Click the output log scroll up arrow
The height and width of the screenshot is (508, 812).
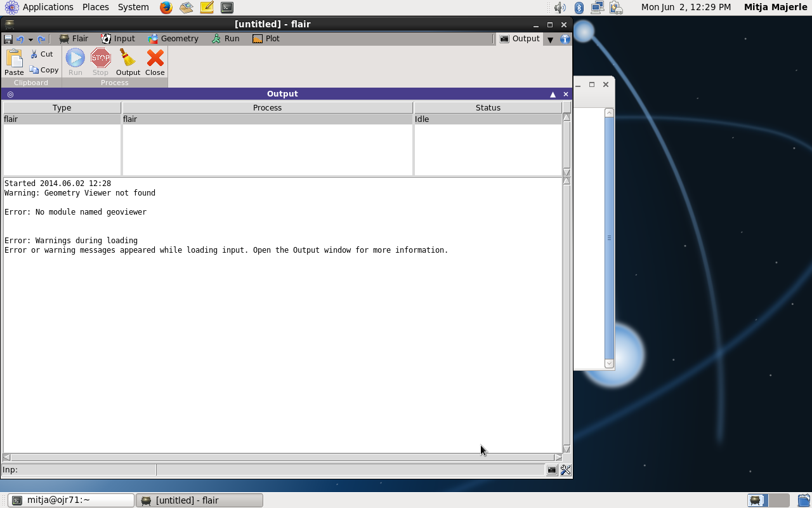(566, 182)
